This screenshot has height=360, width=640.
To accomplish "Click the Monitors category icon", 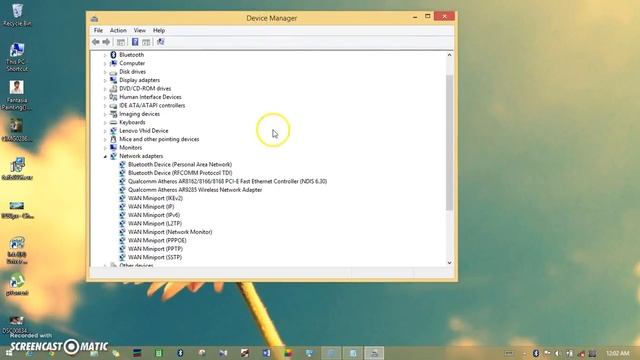I will pos(113,148).
